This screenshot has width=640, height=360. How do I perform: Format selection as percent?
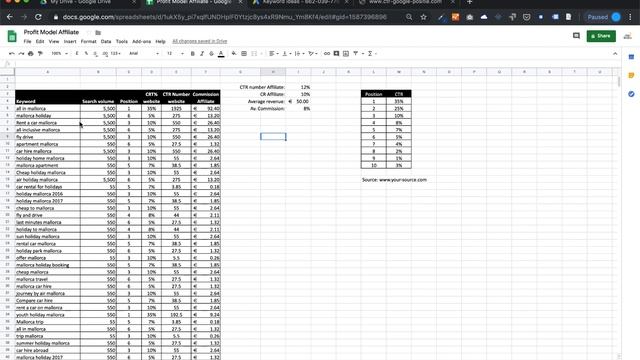[x=86, y=53]
